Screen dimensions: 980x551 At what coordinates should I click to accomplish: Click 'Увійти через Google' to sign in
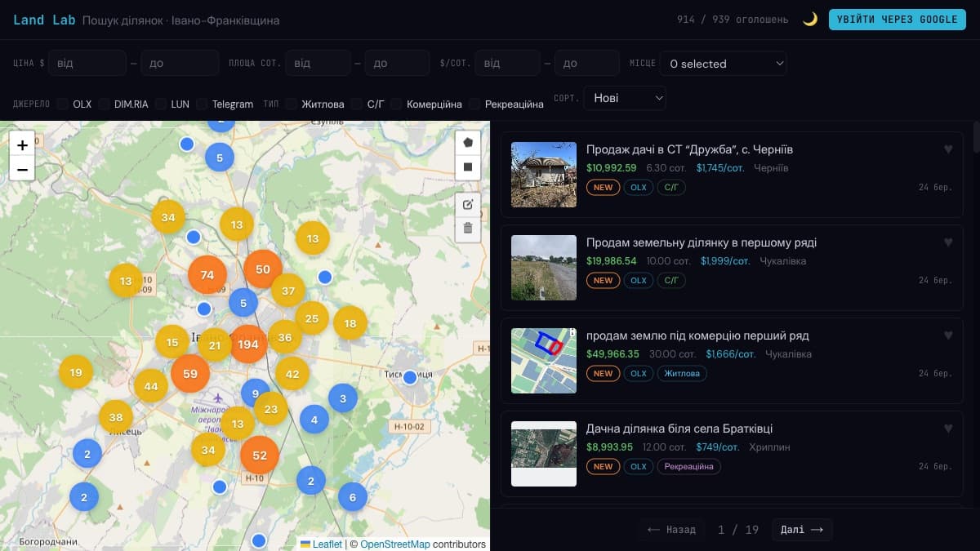tap(897, 19)
